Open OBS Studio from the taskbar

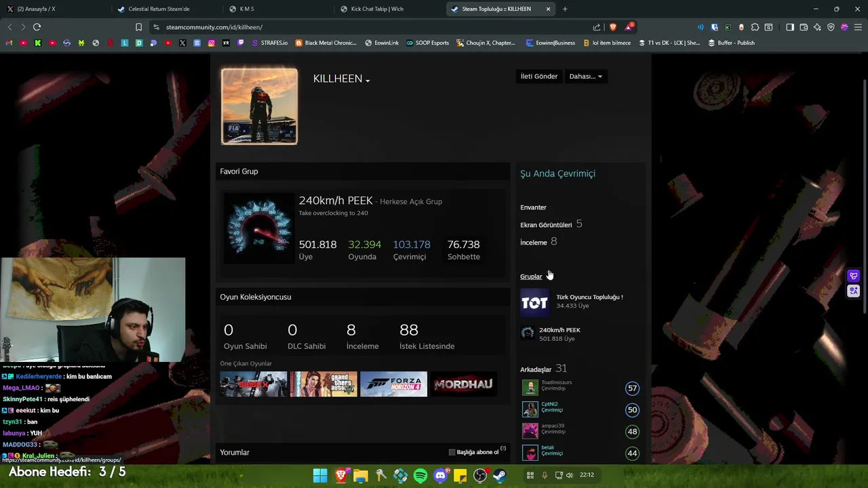point(480,475)
